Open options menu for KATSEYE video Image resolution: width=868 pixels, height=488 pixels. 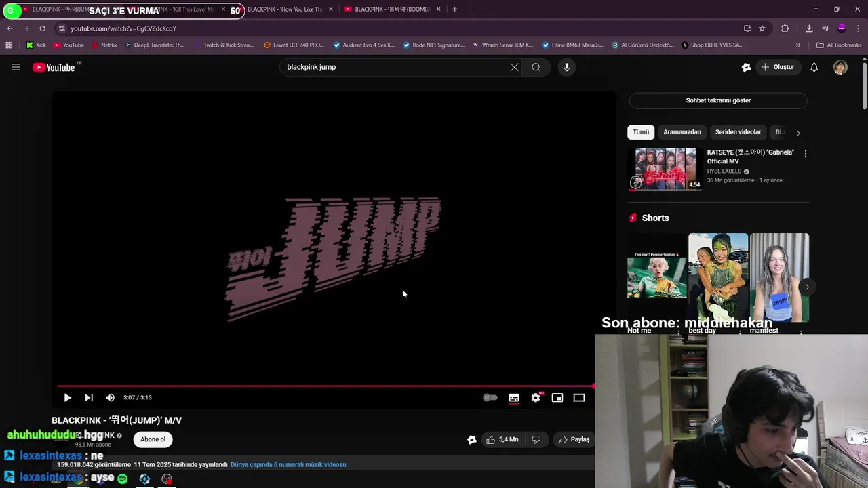[x=805, y=154]
